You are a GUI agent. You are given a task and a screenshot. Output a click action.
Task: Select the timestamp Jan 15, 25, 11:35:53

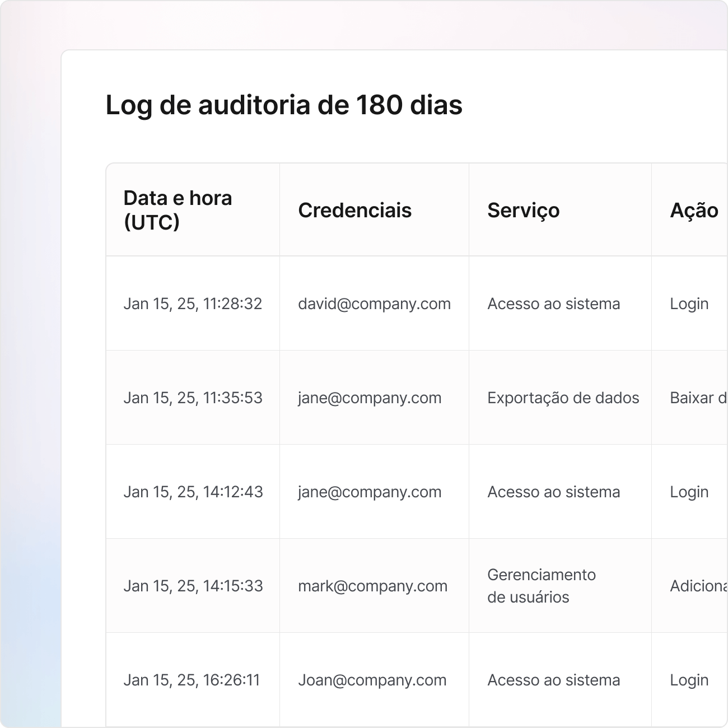(193, 398)
